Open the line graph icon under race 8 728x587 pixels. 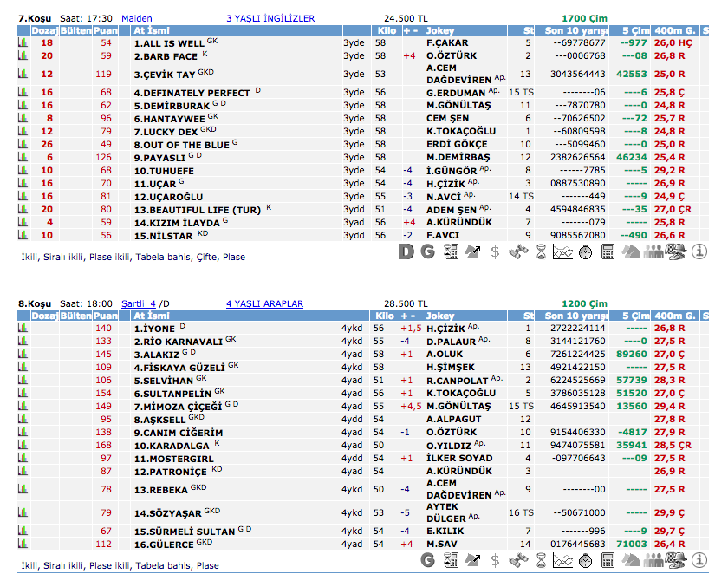(x=562, y=560)
